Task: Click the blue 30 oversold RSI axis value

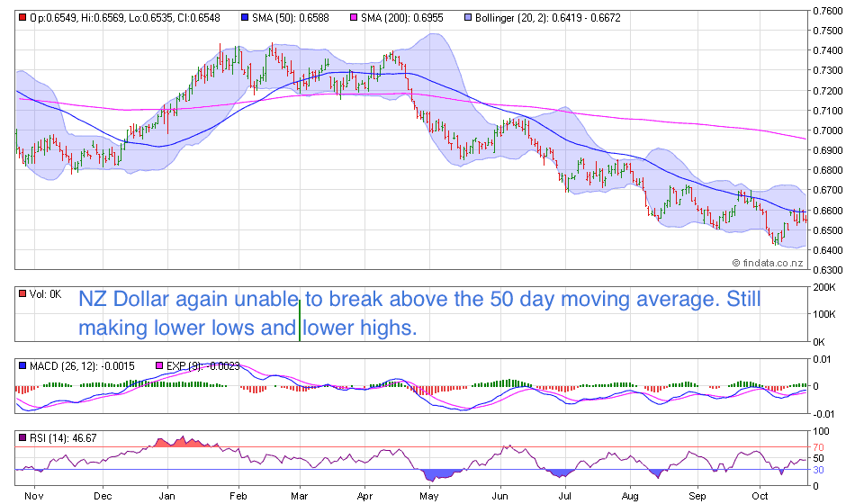Action: click(x=818, y=470)
